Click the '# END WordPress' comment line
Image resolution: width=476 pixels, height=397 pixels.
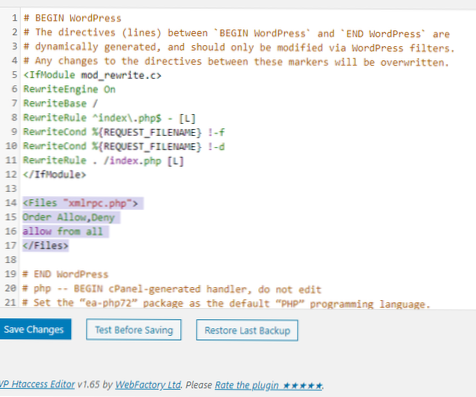(x=65, y=274)
